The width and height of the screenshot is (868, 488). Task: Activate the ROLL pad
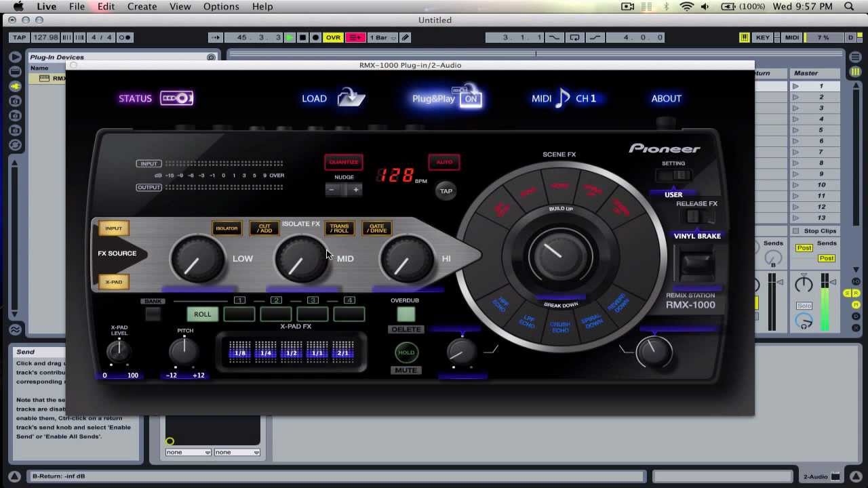(202, 314)
